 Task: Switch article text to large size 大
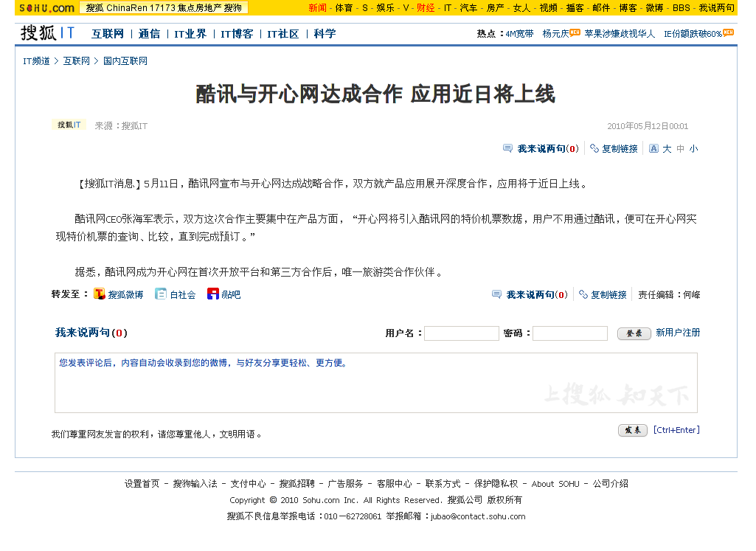tap(667, 148)
